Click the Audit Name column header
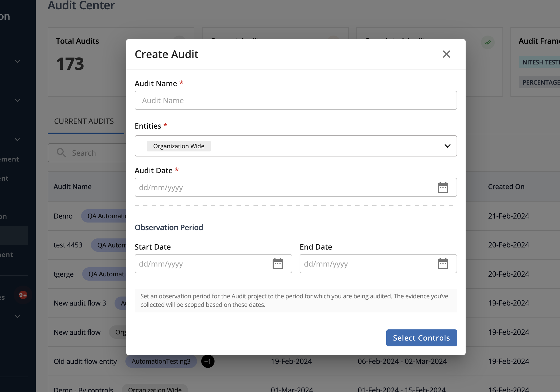The height and width of the screenshot is (392, 560). point(72,186)
